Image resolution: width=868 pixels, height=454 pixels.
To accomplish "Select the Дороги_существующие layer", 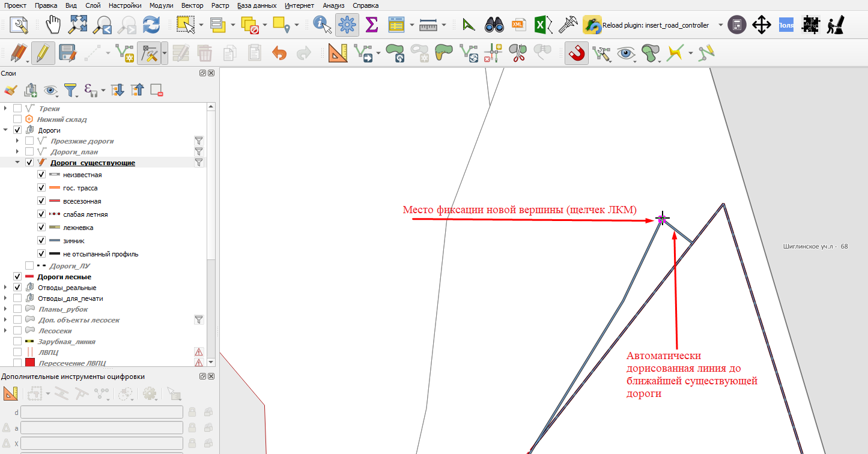I will click(93, 163).
